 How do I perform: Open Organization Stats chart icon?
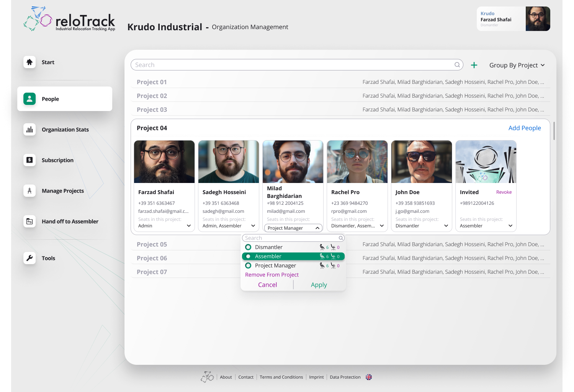pos(29,129)
